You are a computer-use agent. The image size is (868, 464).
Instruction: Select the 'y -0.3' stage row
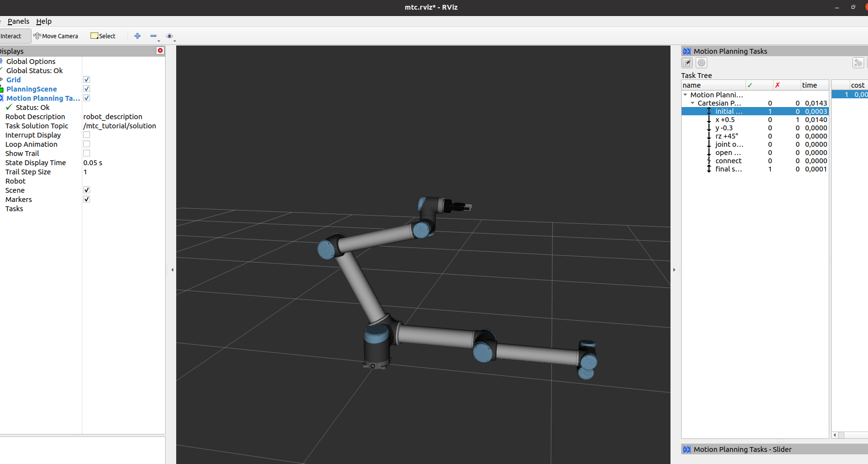click(x=755, y=128)
